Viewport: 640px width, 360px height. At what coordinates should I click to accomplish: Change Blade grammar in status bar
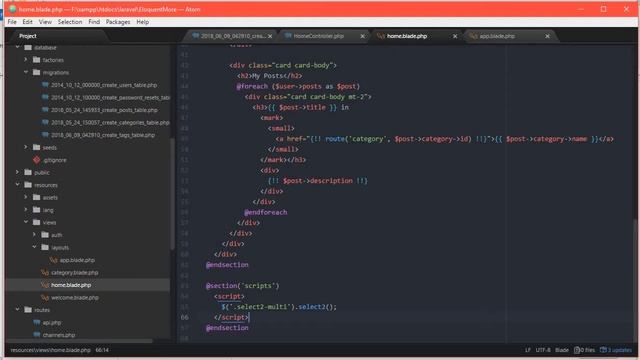pos(562,350)
